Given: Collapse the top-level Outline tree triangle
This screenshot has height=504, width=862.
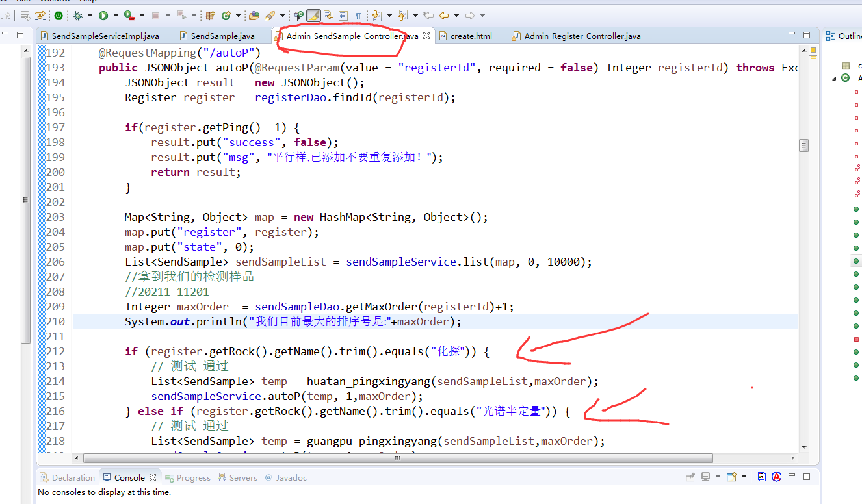Looking at the screenshot, I should pos(834,79).
